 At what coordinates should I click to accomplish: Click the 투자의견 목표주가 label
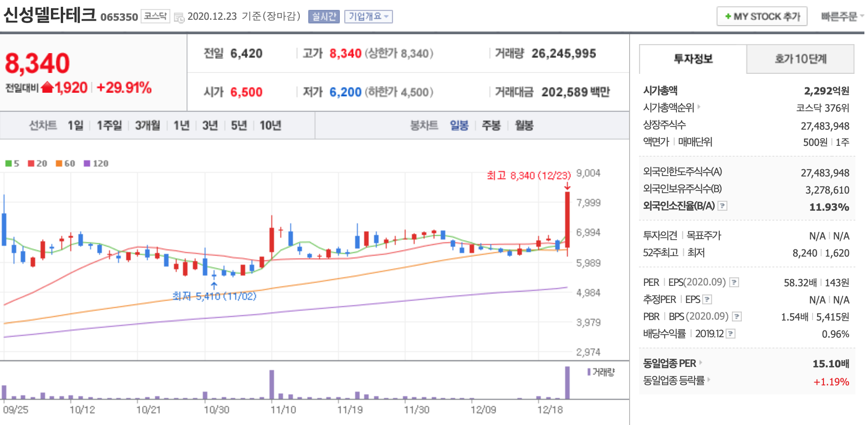click(682, 235)
